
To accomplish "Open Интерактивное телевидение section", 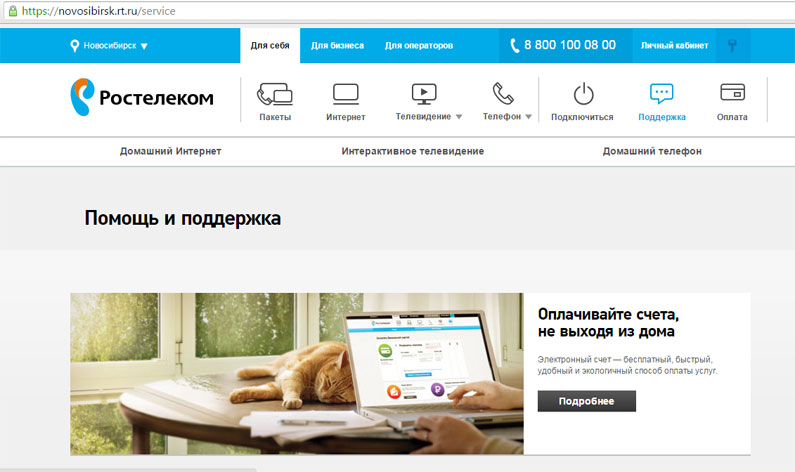I will pyautogui.click(x=412, y=151).
